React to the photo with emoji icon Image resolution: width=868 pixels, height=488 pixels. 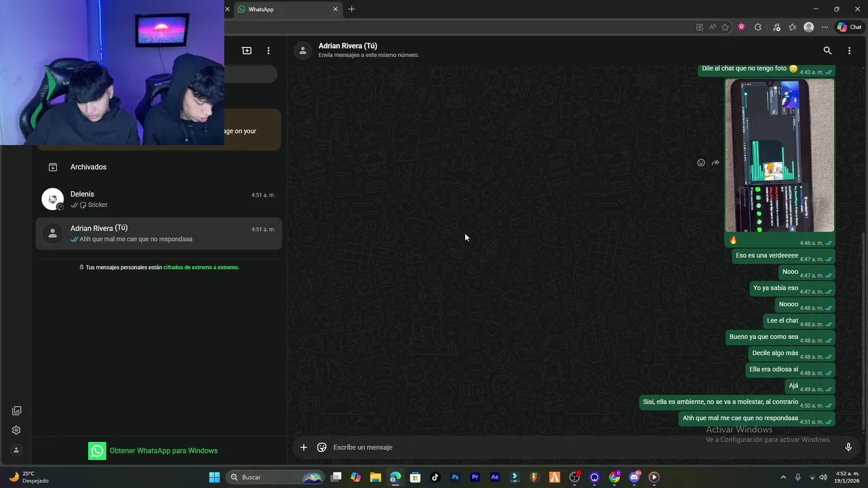(x=701, y=163)
